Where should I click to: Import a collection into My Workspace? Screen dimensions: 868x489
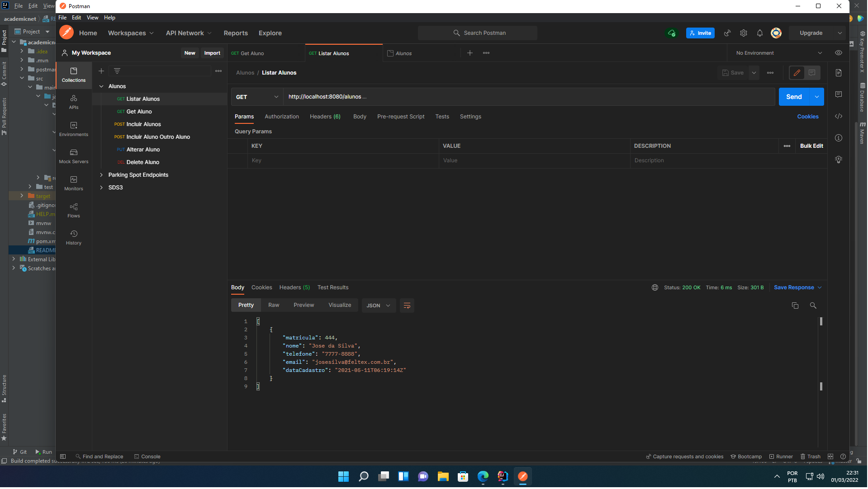[x=212, y=53]
